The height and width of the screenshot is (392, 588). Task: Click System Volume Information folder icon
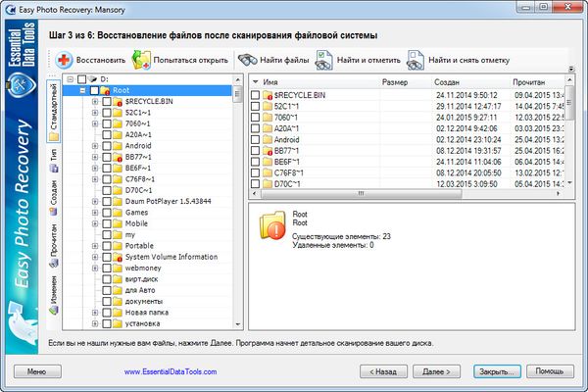coord(118,257)
